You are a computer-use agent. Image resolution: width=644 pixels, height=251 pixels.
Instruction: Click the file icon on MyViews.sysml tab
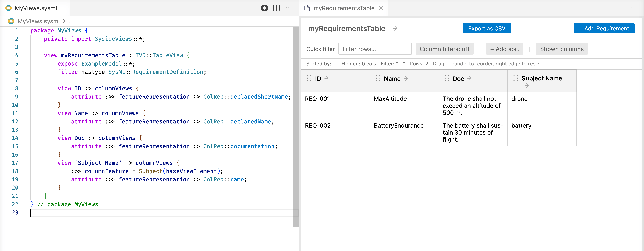(x=9, y=8)
